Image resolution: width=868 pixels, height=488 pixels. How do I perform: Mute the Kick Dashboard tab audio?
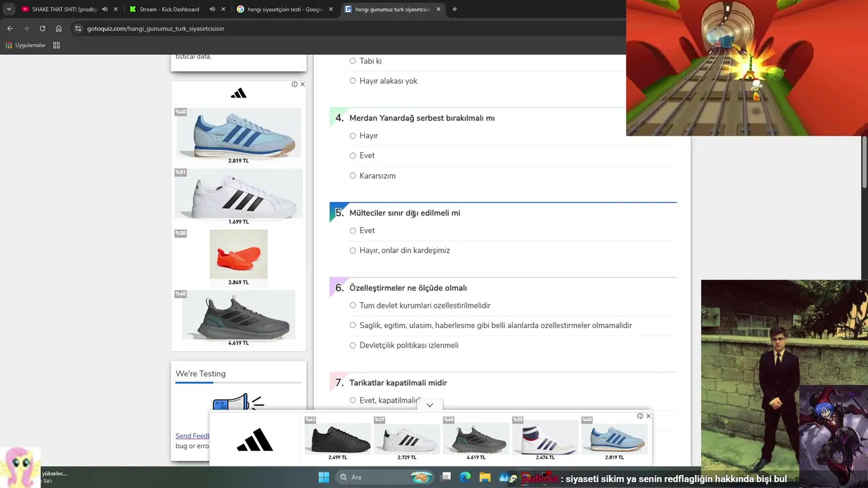[x=212, y=9]
